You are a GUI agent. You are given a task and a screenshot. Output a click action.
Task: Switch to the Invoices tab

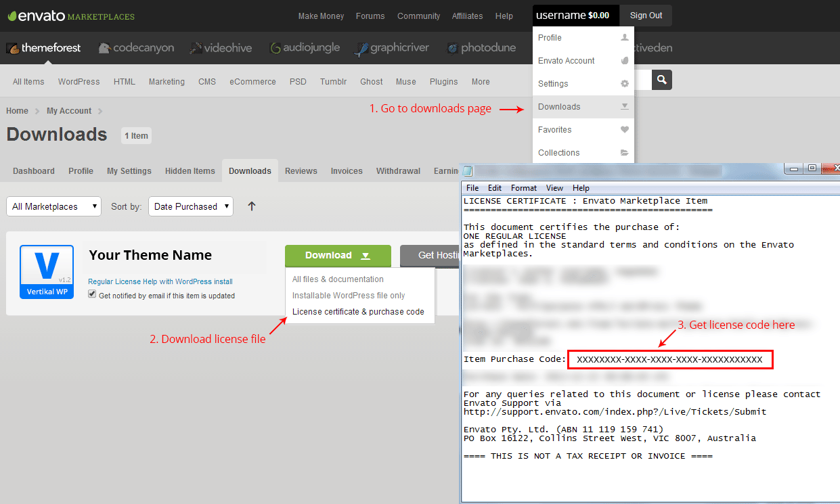(x=347, y=171)
